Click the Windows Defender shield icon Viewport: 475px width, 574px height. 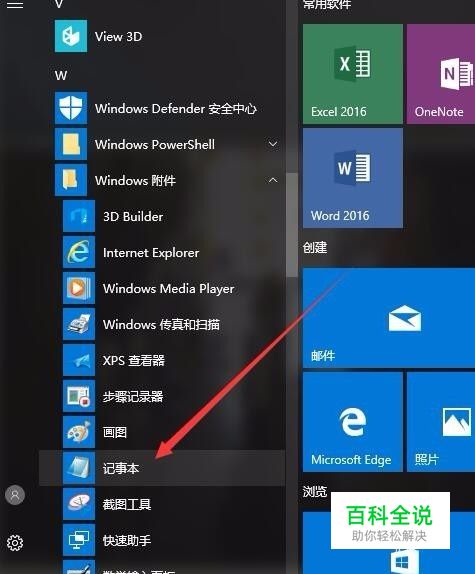click(x=71, y=108)
